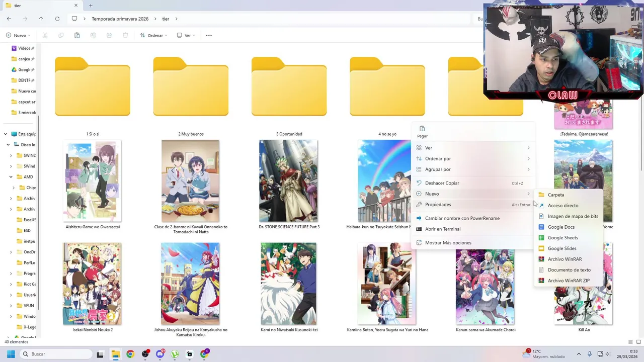
Task: Select the canjea folder in sidebar
Action: click(23, 59)
